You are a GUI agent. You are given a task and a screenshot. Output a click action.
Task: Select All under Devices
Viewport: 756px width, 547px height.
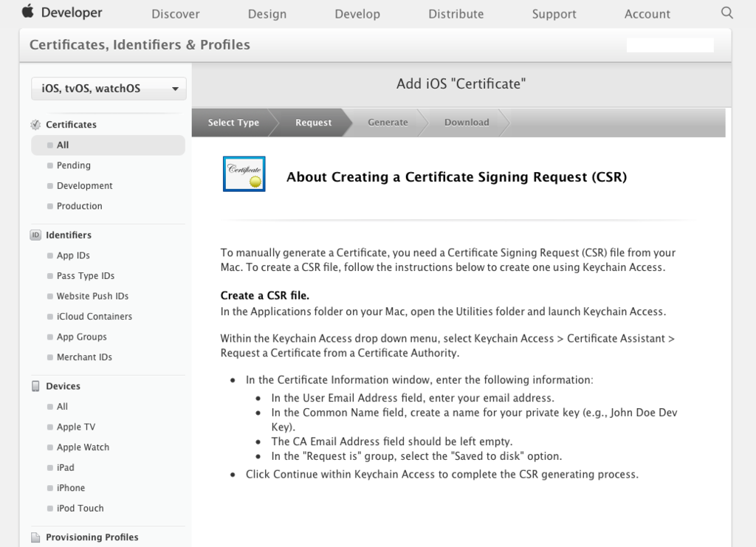point(62,406)
